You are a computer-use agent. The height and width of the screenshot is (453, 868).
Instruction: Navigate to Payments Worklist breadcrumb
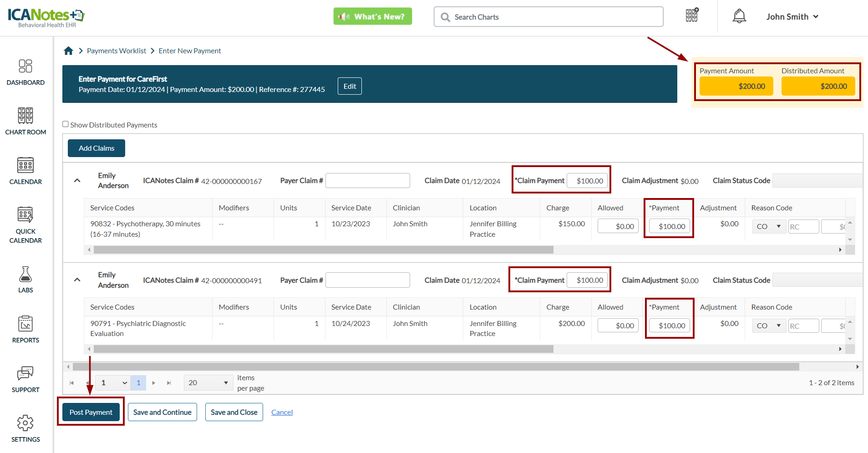pos(117,51)
